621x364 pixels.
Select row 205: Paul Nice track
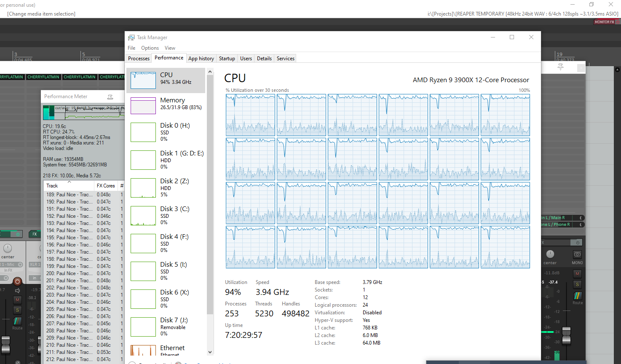[84, 309]
